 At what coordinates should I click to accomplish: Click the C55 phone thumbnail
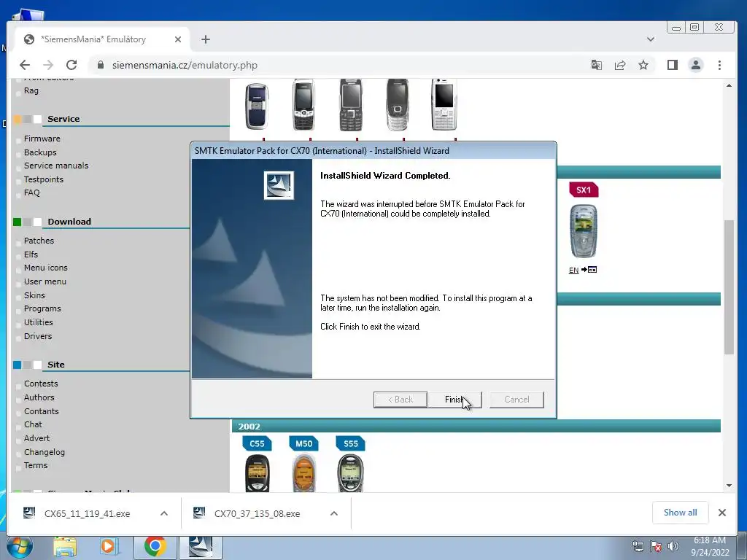[x=258, y=472]
